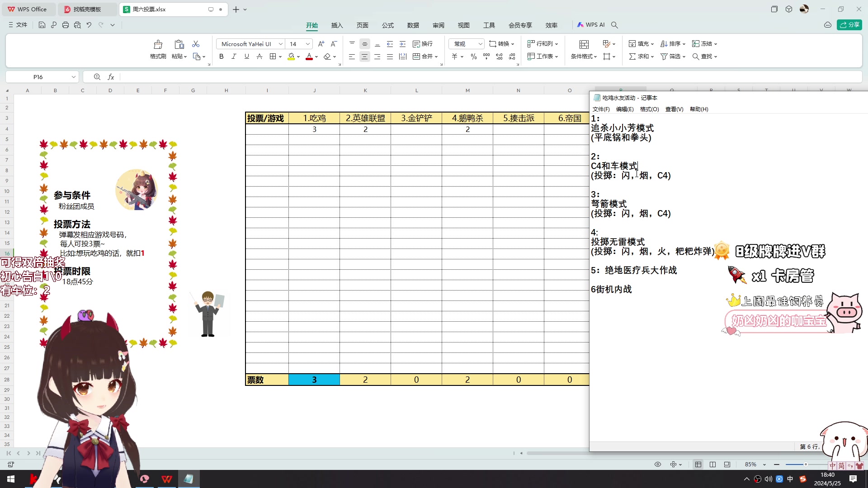
Task: Toggle top vertical alignment
Action: click(352, 44)
